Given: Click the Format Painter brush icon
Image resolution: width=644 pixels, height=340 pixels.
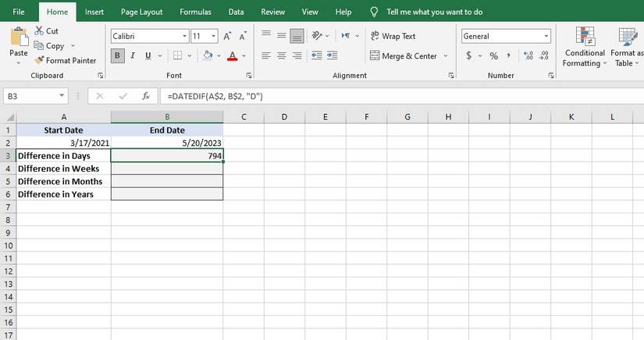Looking at the screenshot, I should [38, 60].
